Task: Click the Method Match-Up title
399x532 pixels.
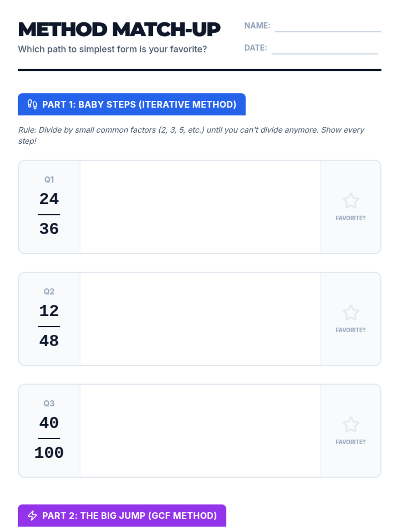Action: coord(119,29)
